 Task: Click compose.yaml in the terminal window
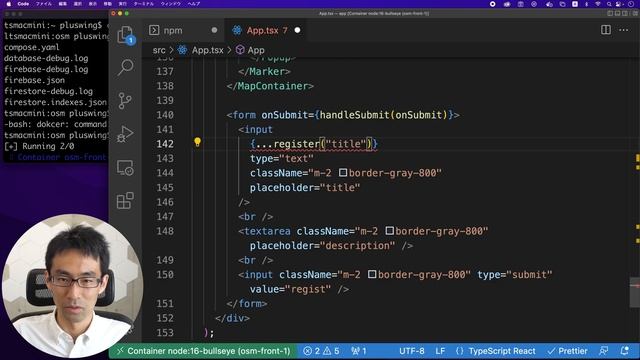point(31,47)
